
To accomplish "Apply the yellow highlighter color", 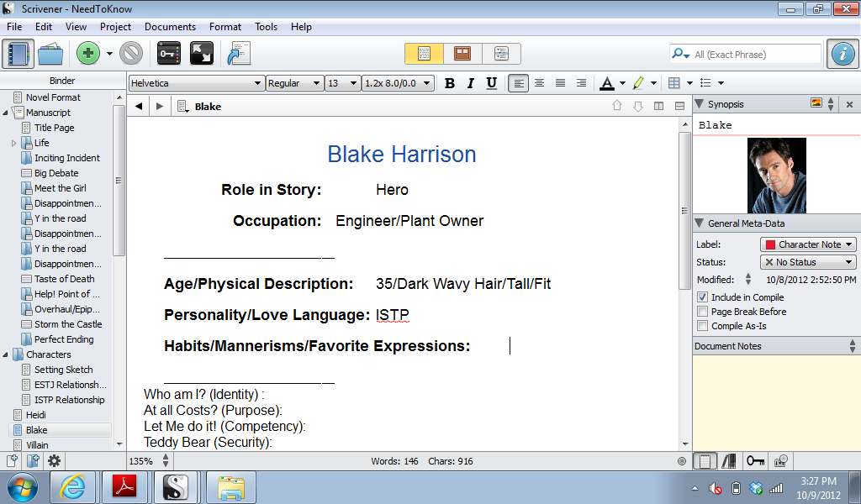I will (x=637, y=83).
